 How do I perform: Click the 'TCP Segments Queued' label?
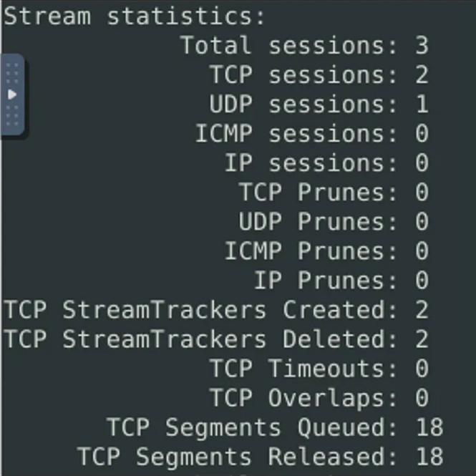[x=252, y=428]
